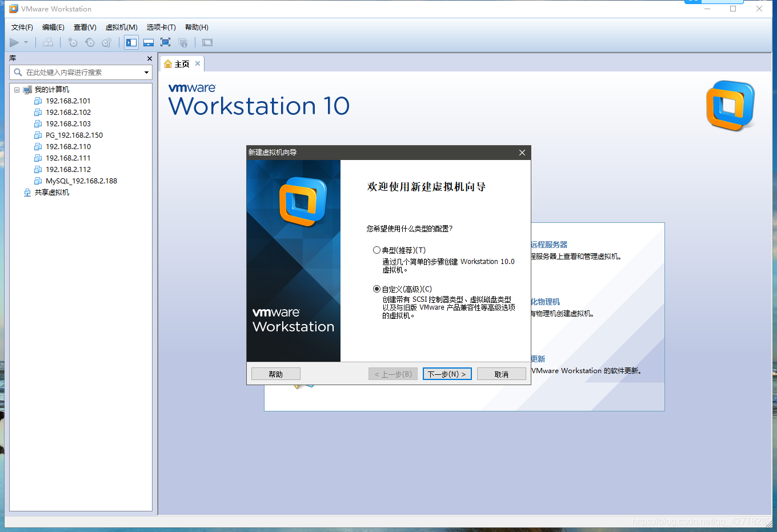Click the icon of VM PG_192.168.2.150

click(38, 135)
